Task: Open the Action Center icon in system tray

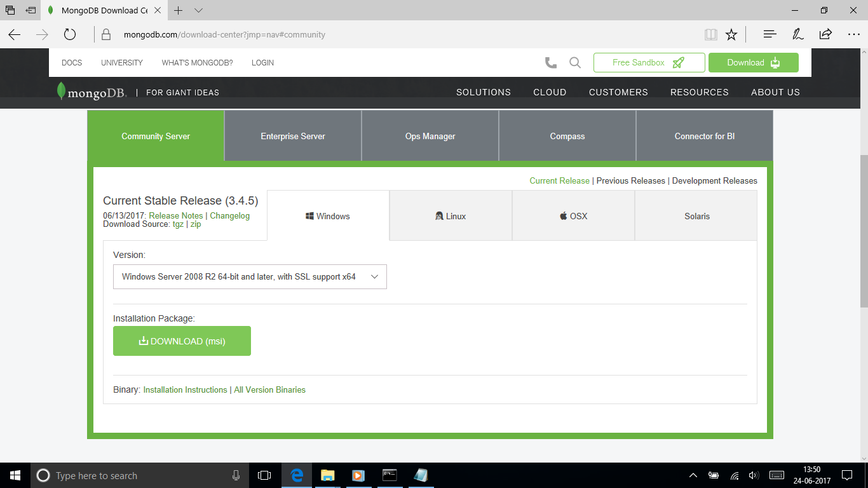Action: point(846,475)
